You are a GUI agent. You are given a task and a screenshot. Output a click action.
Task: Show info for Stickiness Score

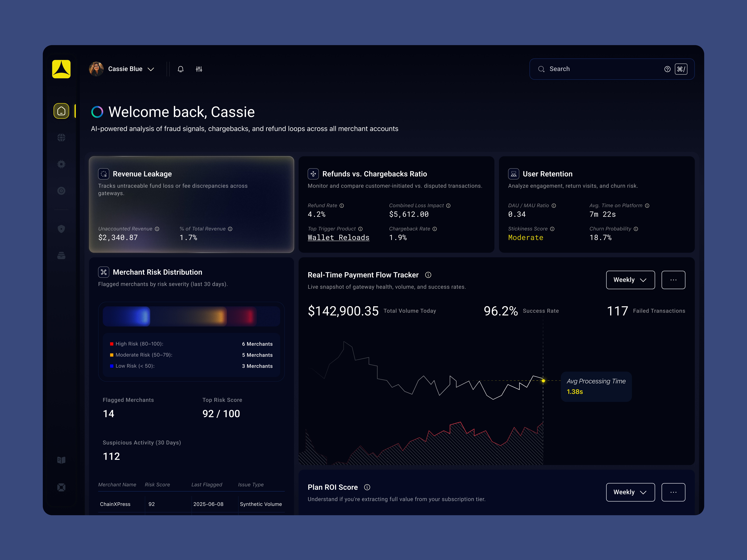click(x=552, y=229)
